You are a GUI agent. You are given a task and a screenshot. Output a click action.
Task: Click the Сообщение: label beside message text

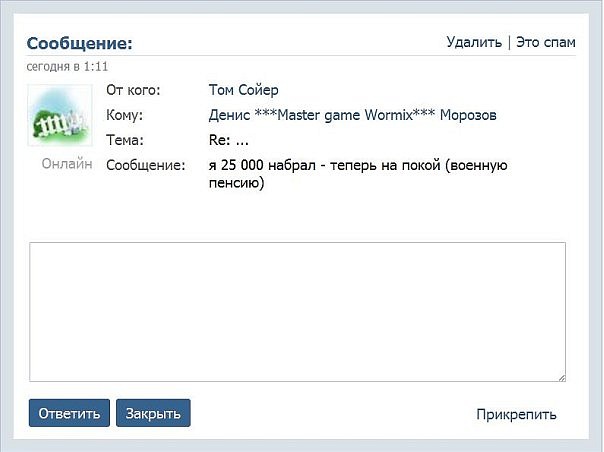point(146,165)
